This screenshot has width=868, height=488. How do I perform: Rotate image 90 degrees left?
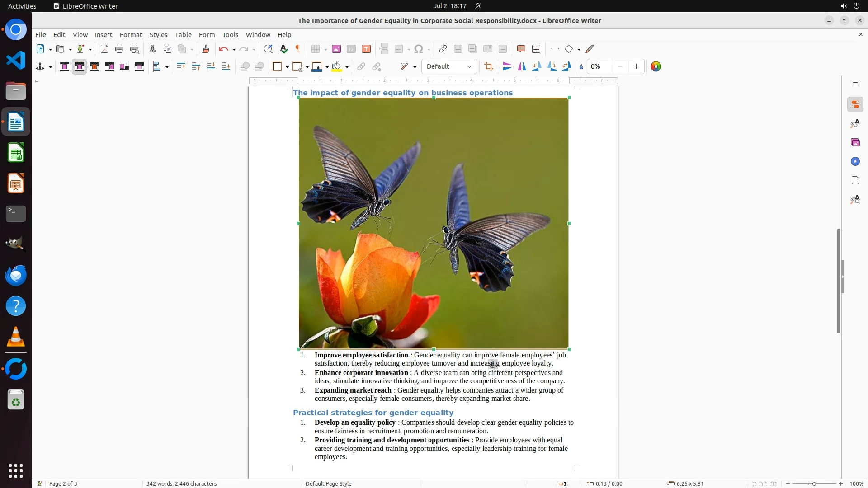pos(537,67)
